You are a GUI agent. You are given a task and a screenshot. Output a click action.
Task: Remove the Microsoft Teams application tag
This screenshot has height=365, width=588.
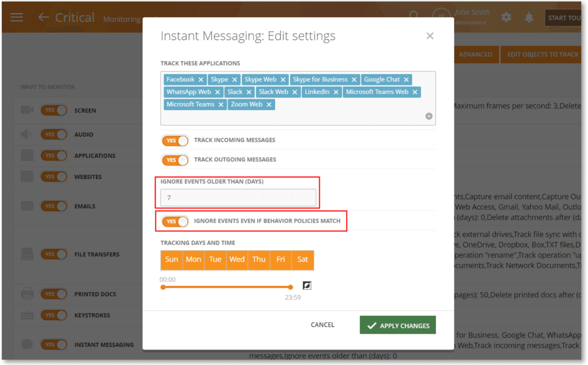coord(221,104)
